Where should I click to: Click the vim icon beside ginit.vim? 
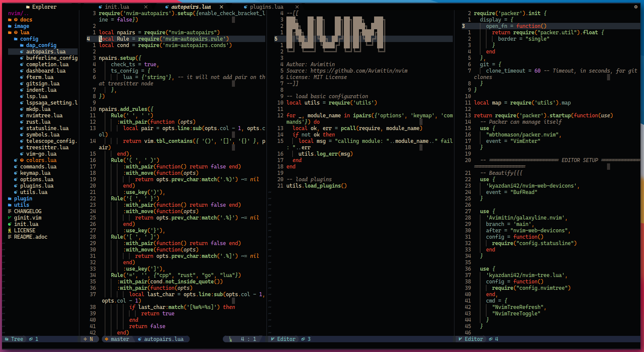click(x=10, y=218)
